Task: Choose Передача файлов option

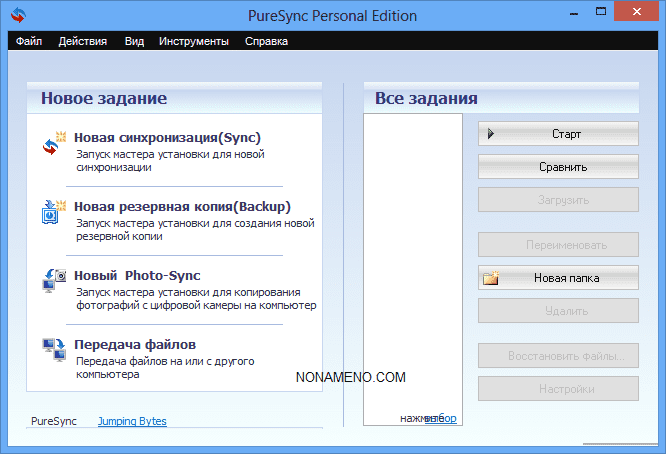Action: (x=135, y=344)
